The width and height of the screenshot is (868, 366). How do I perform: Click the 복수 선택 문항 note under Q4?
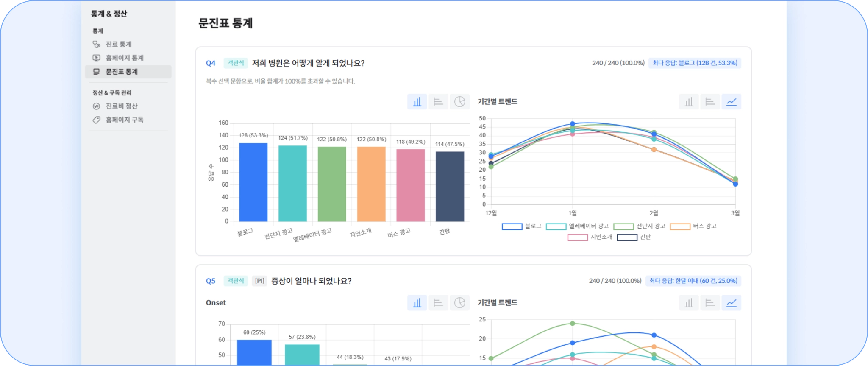pyautogui.click(x=281, y=81)
